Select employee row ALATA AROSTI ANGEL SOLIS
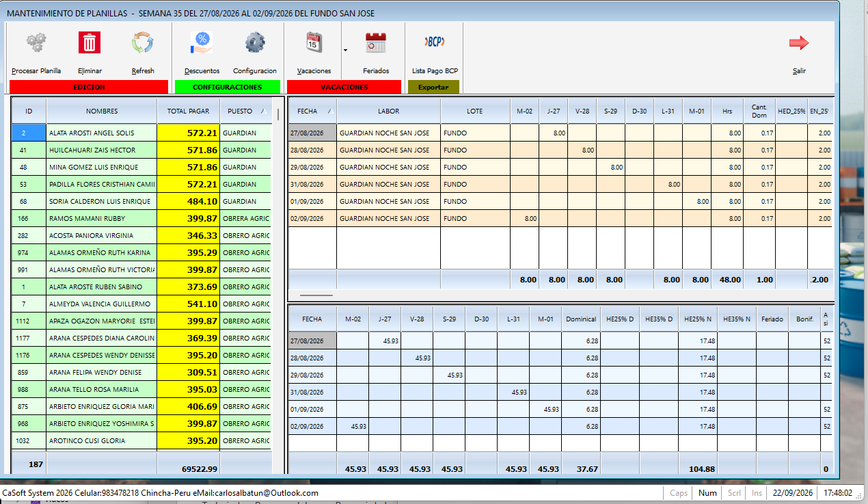 click(141, 133)
